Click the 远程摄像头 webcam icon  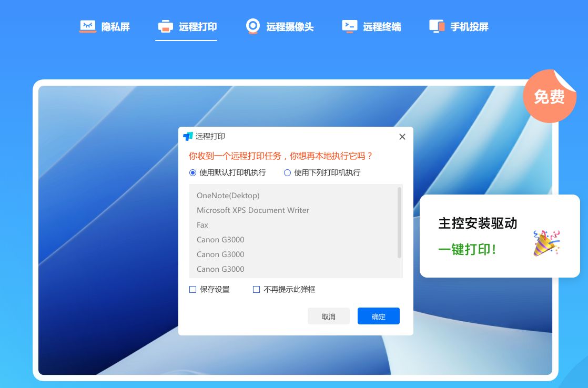[x=253, y=26]
